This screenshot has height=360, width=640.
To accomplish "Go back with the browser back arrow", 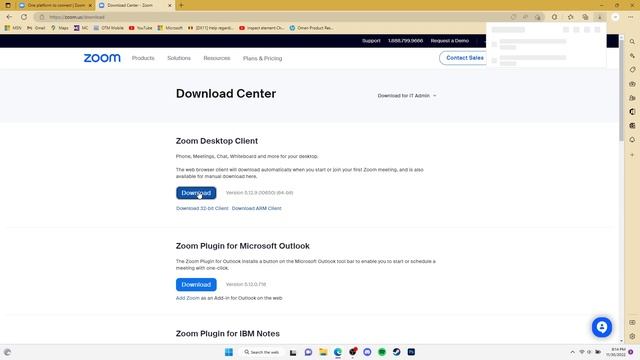I will click(x=9, y=17).
